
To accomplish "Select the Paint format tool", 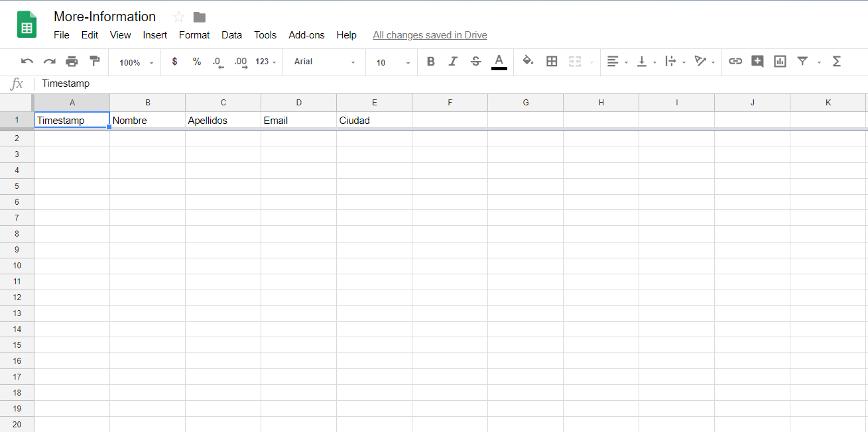I will pos(95,61).
